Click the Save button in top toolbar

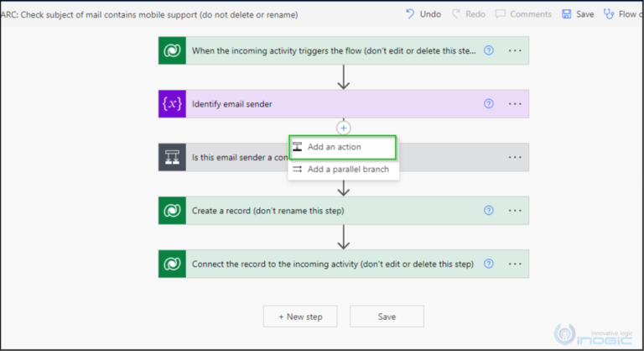point(578,14)
